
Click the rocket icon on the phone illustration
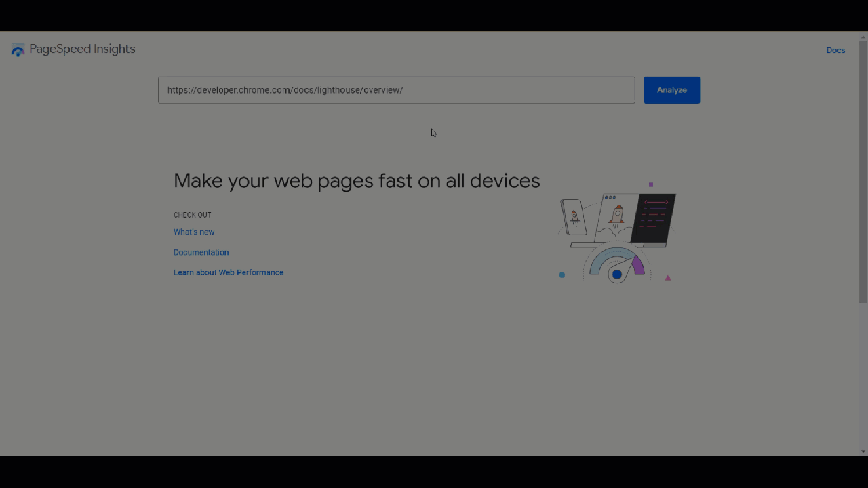tap(574, 216)
